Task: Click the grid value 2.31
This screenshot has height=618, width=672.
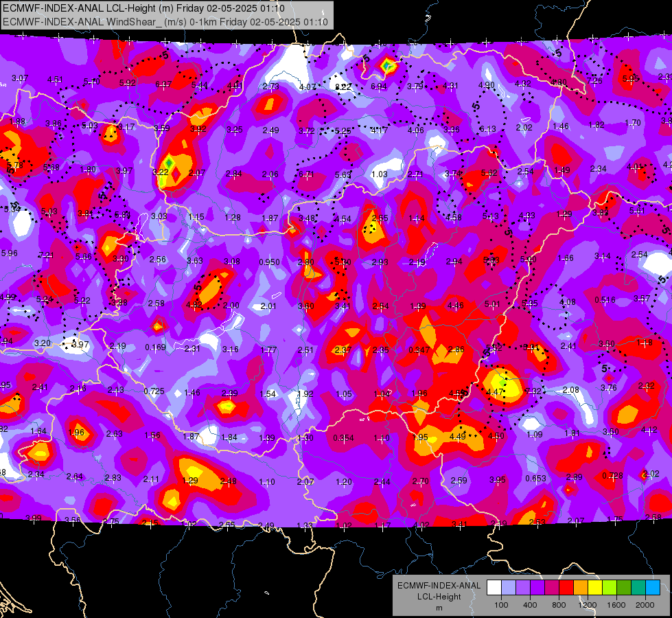Action: [x=192, y=349]
